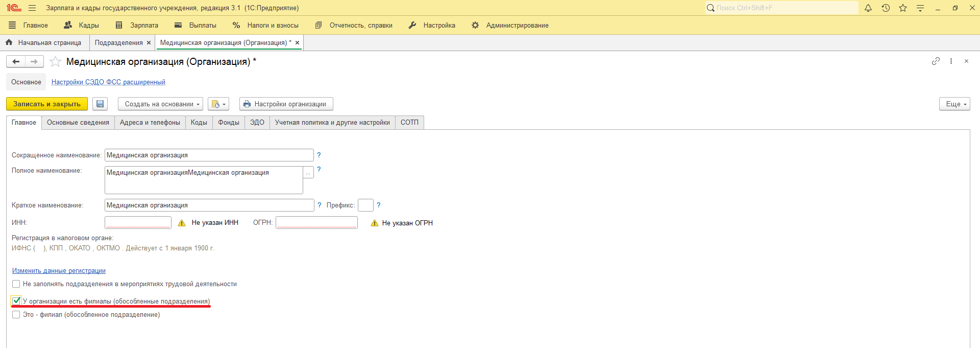The width and height of the screenshot is (980, 348).
Task: Save with the floppy disk icon
Action: tap(100, 104)
